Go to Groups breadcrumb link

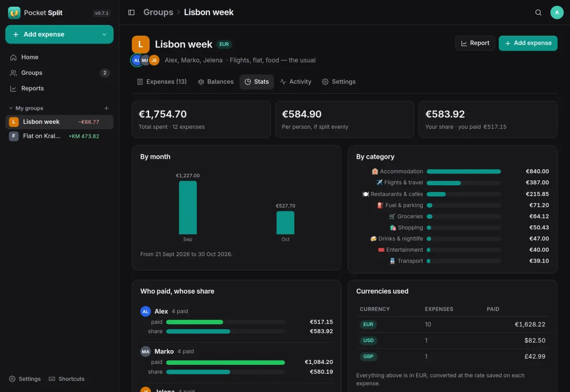click(158, 12)
